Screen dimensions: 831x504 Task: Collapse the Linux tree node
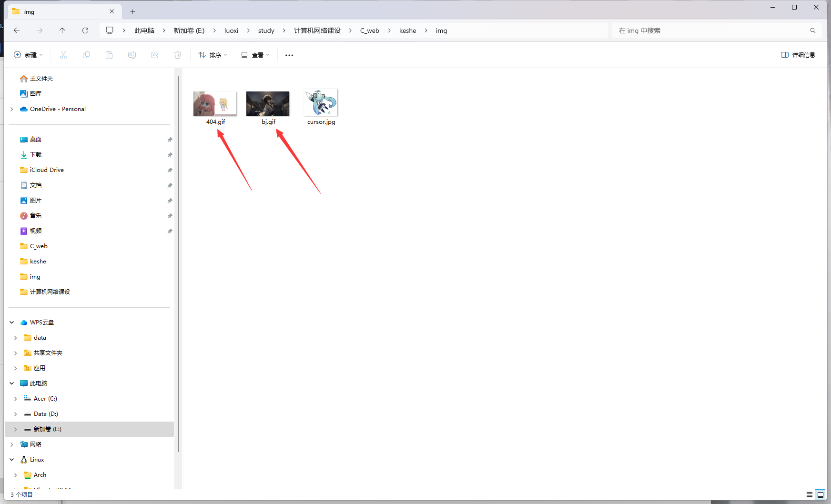click(12, 460)
